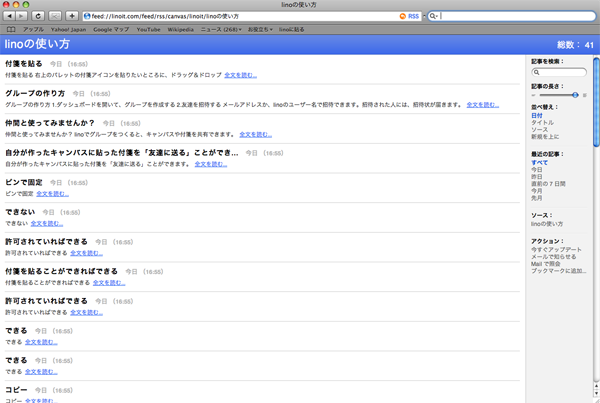Viewport: 600px width, 403px height.
Task: Go forward with the Forward arrow button
Action: tap(21, 16)
